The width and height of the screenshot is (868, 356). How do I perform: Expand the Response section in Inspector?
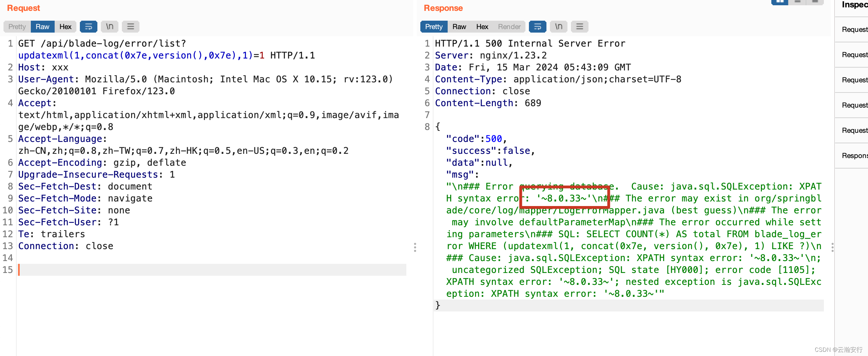tap(856, 155)
